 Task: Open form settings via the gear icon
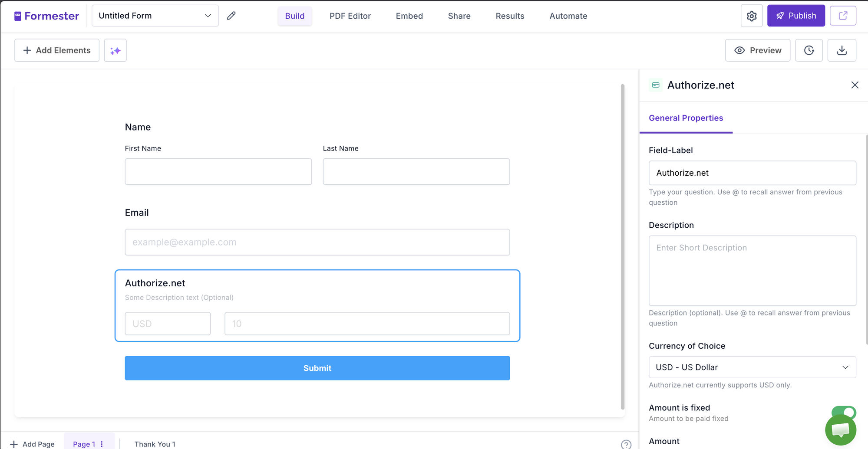(752, 16)
